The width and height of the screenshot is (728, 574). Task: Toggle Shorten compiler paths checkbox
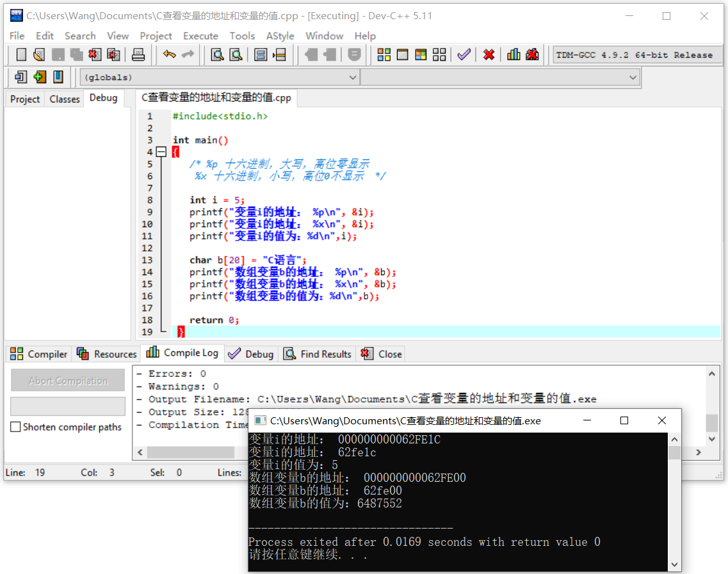coord(15,427)
